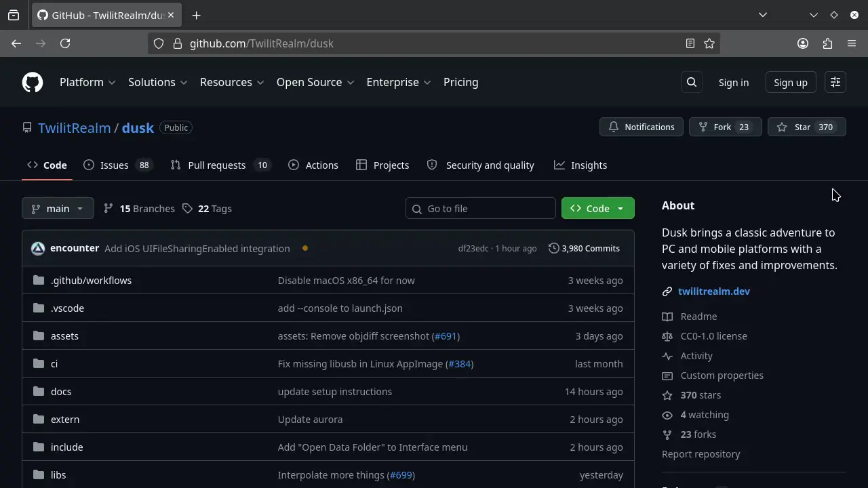Open the Insights tab

coord(580,165)
